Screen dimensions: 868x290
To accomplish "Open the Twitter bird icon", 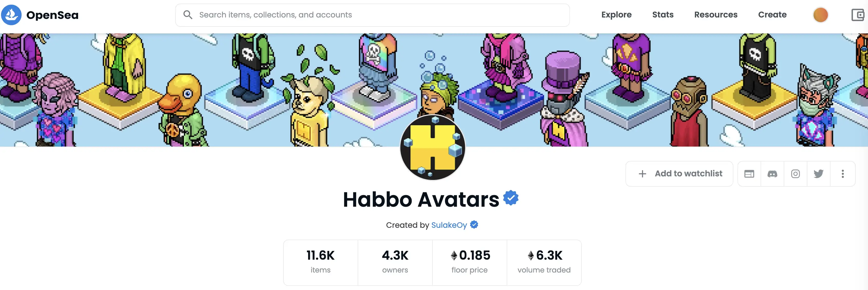I will (818, 174).
